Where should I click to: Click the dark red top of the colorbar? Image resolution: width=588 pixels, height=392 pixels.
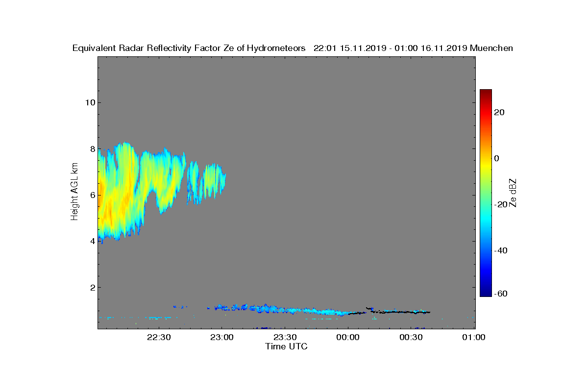pyautogui.click(x=486, y=93)
